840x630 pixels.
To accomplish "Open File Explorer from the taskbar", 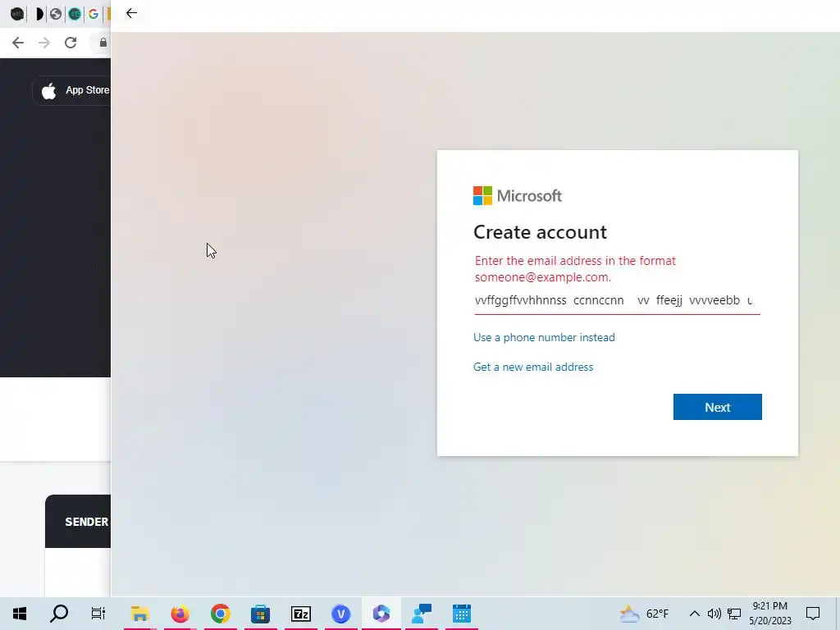I will (139, 614).
